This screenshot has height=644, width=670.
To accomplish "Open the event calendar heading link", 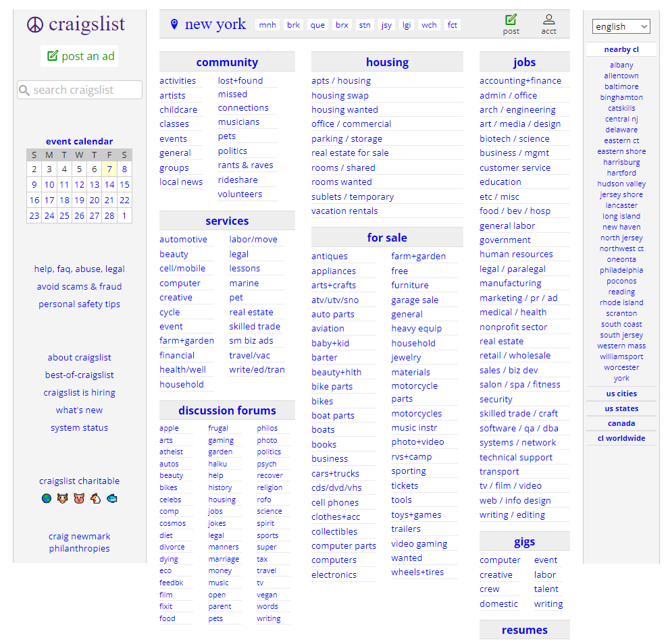I will click(80, 141).
